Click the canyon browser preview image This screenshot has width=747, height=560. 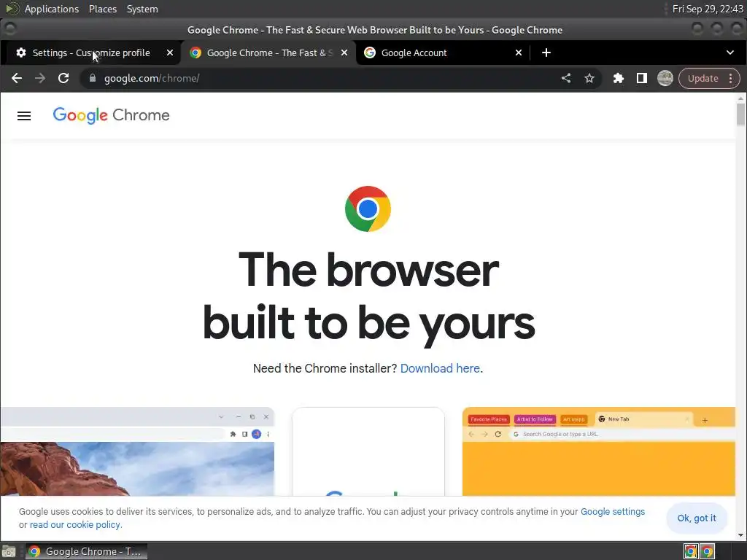pos(137,451)
